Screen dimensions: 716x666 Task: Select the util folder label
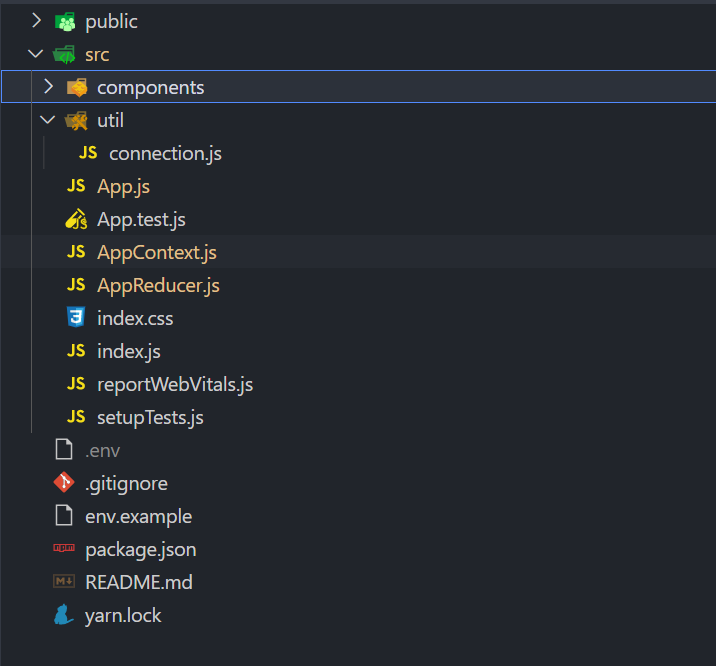tap(111, 121)
